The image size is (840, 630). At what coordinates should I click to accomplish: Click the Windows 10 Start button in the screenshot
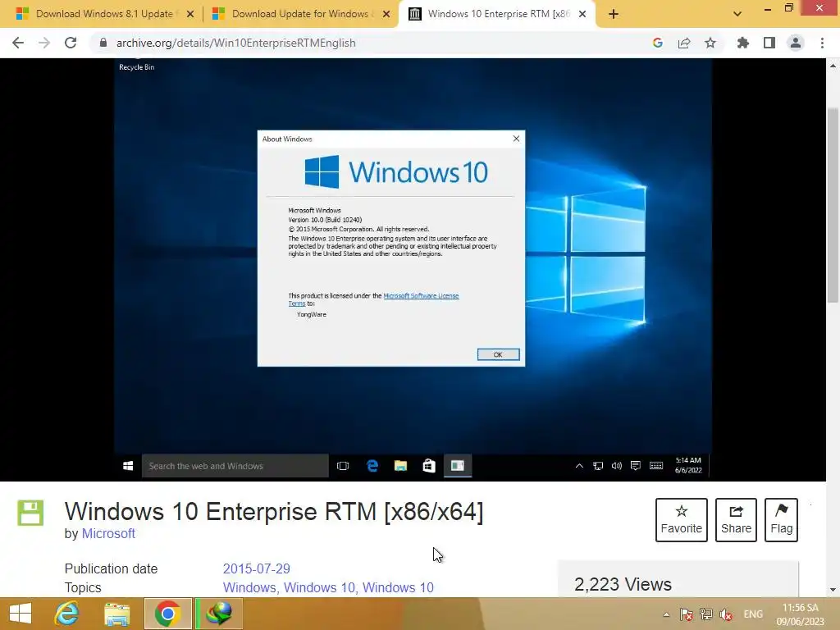(x=128, y=466)
